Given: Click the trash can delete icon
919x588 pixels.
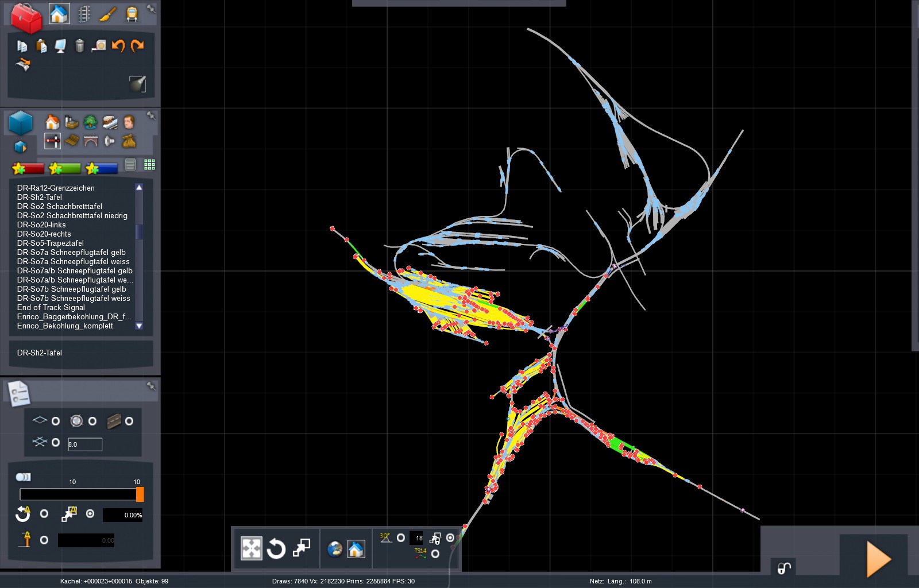Looking at the screenshot, I should tap(79, 45).
